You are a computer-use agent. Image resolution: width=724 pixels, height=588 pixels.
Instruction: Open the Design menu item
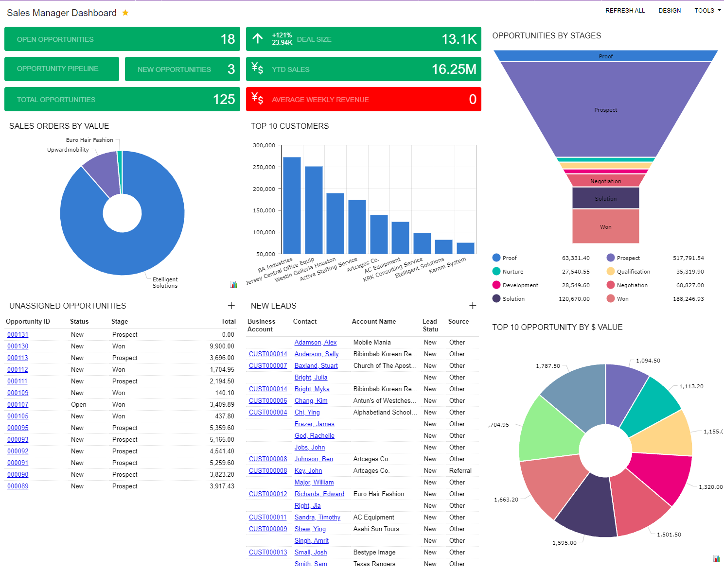[x=670, y=11]
